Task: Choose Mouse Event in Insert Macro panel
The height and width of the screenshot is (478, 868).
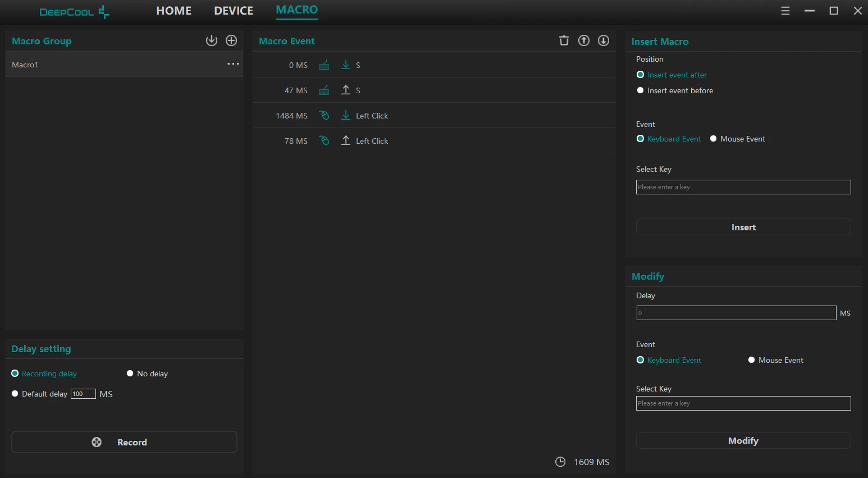Action: [737, 139]
